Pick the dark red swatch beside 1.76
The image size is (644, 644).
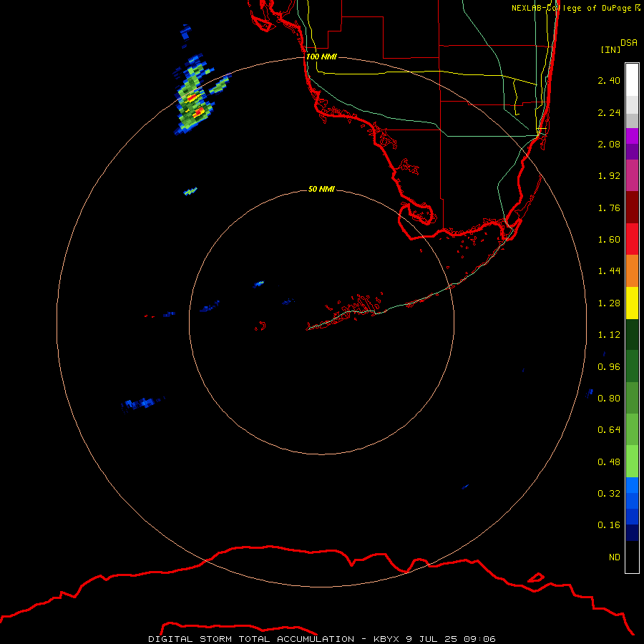[x=632, y=208]
